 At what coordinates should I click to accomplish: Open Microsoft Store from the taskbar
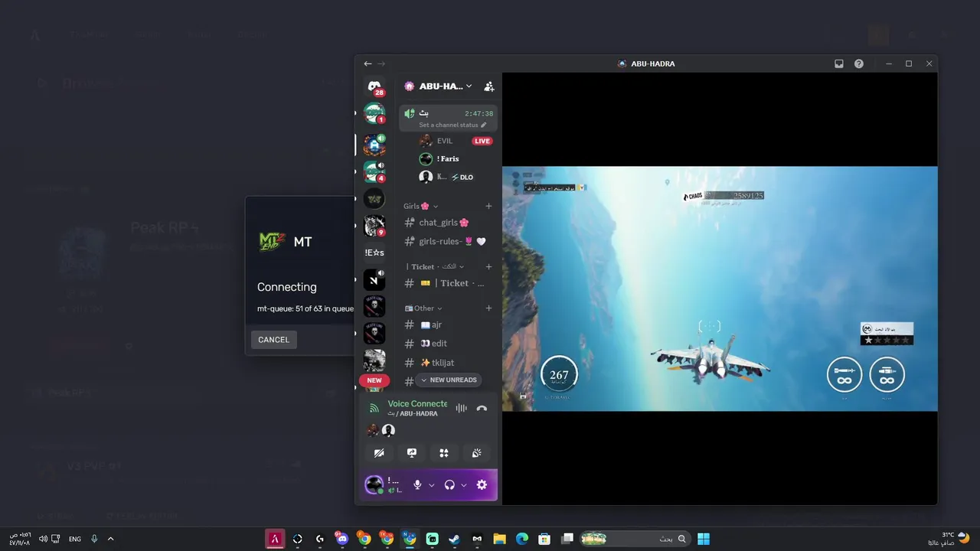click(544, 539)
